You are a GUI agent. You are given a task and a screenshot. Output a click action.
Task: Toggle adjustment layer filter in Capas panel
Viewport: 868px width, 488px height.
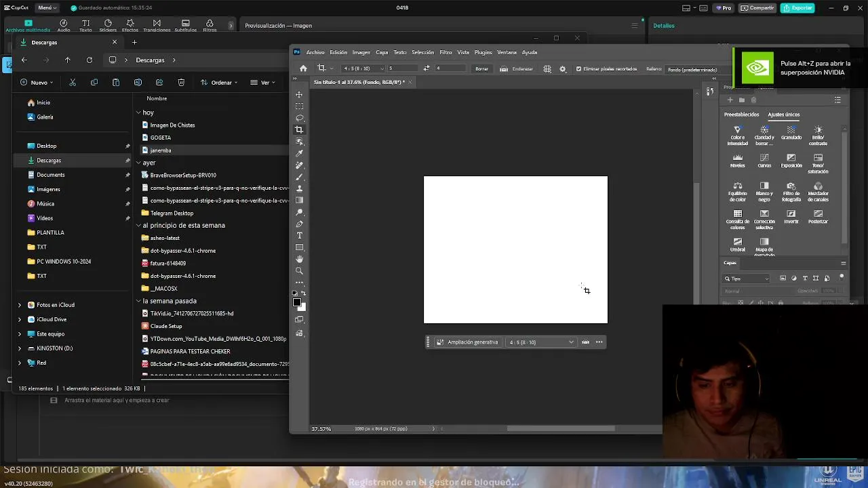[794, 278]
